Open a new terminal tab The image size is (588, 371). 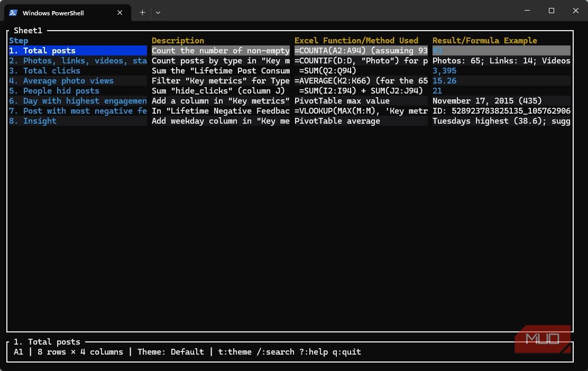(x=142, y=12)
